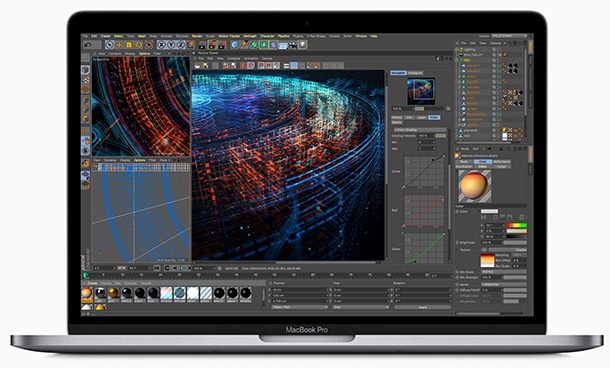Select the Scale tool icon
The image size is (610, 368).
pyautogui.click(x=129, y=45)
